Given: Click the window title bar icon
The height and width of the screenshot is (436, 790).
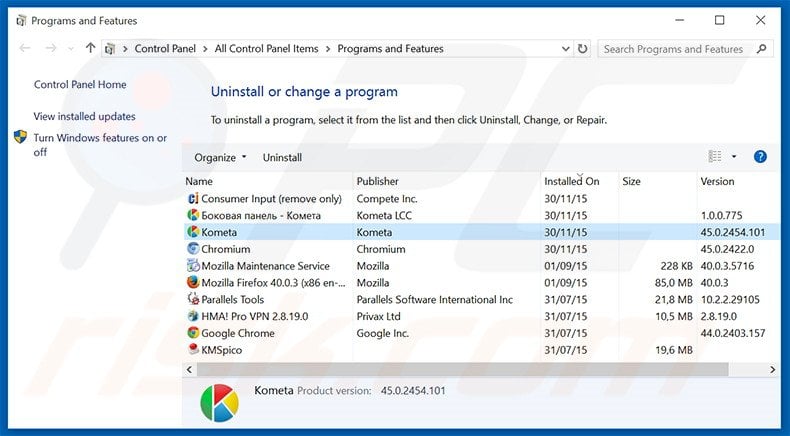Looking at the screenshot, I should 21,21.
